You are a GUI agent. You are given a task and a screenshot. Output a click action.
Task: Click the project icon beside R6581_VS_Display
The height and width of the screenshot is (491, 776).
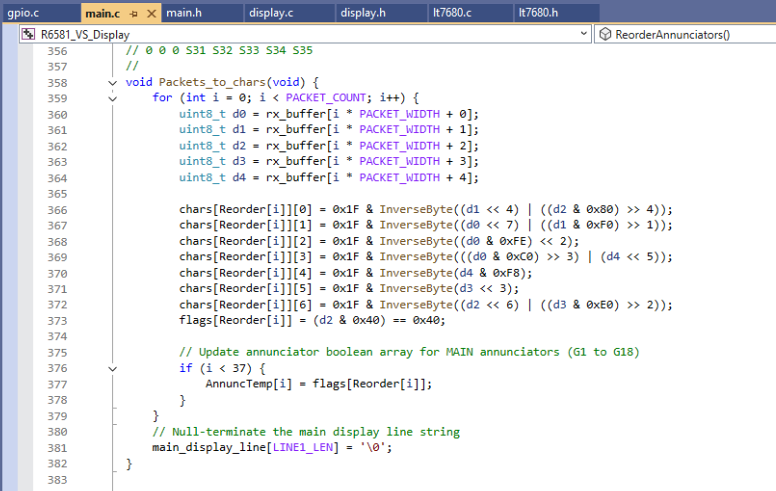tap(29, 34)
